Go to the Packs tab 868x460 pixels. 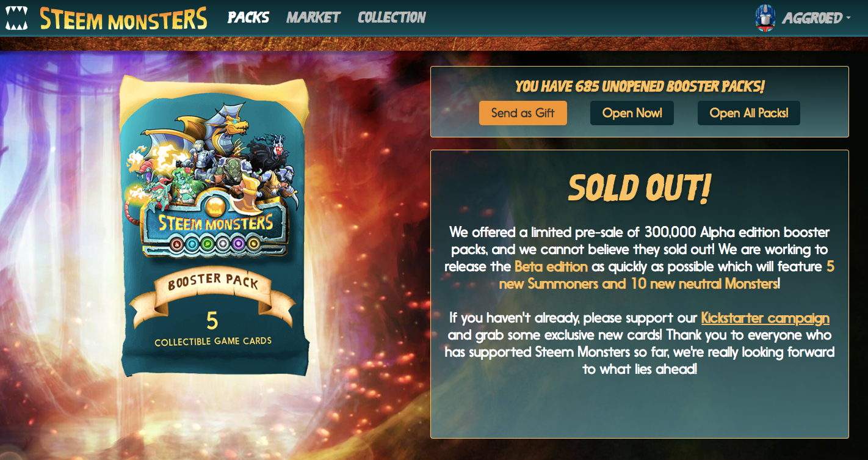click(248, 17)
